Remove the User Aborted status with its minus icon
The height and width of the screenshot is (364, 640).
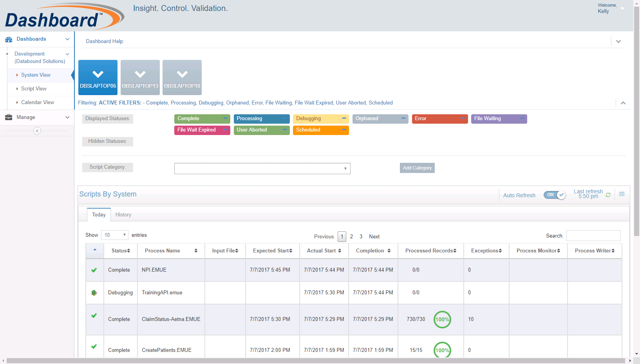coord(285,130)
